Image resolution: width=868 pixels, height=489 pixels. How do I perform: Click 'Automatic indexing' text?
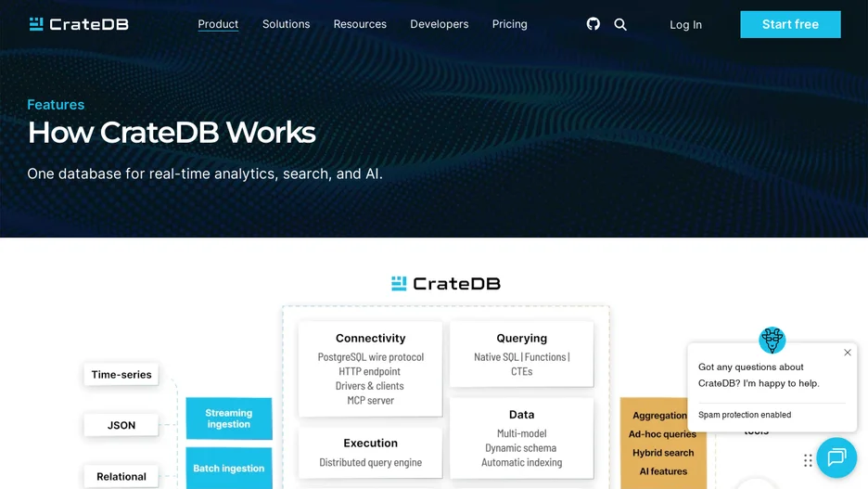pyautogui.click(x=521, y=462)
